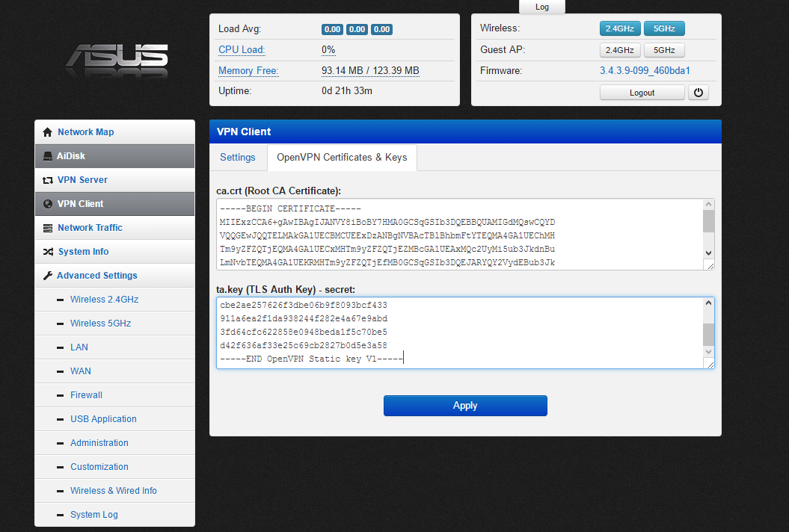Click the AiDisk drive icon

(x=48, y=156)
